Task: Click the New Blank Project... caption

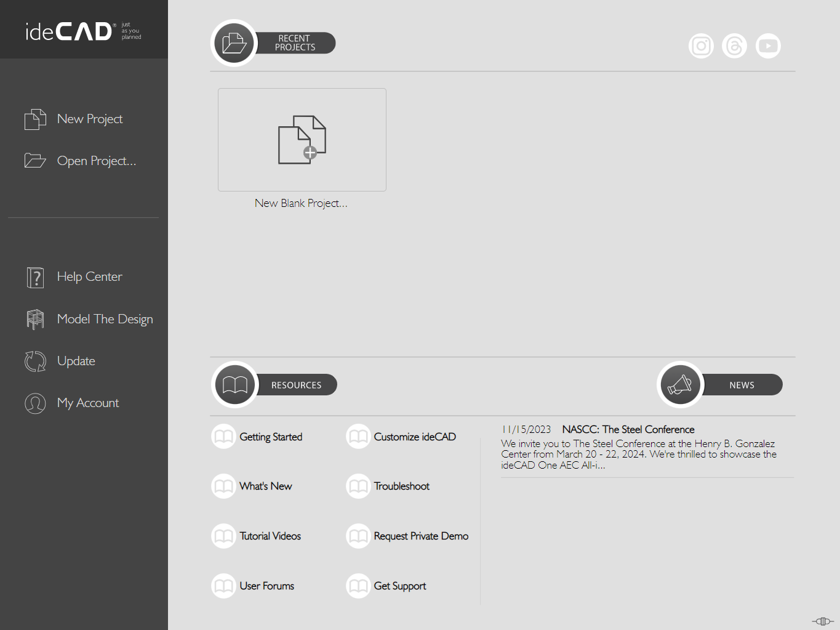Action: point(302,203)
